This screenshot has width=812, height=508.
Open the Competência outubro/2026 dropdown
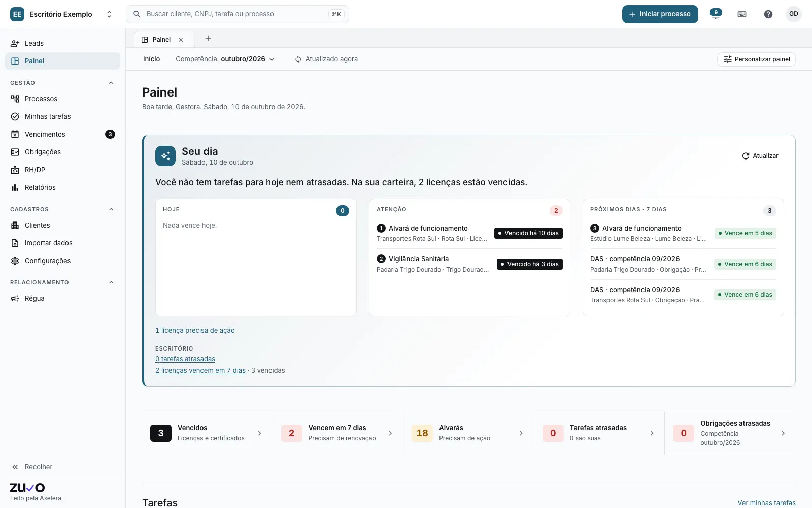(x=225, y=59)
